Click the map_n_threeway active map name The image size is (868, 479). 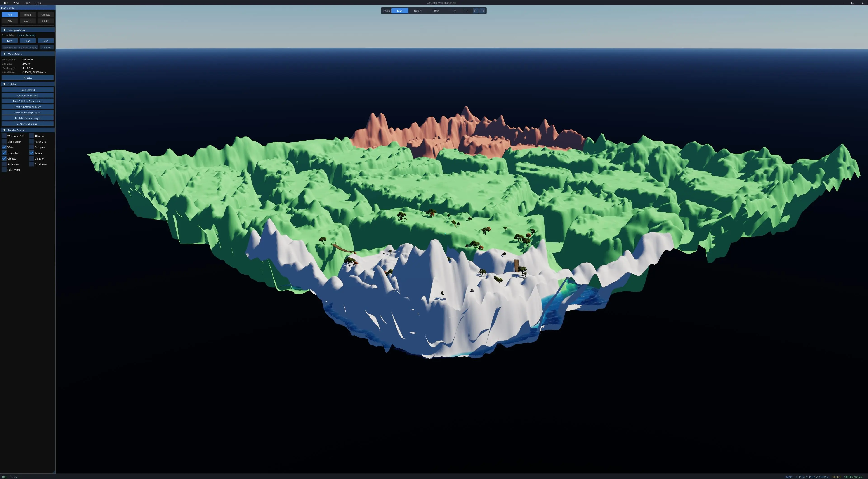click(26, 35)
